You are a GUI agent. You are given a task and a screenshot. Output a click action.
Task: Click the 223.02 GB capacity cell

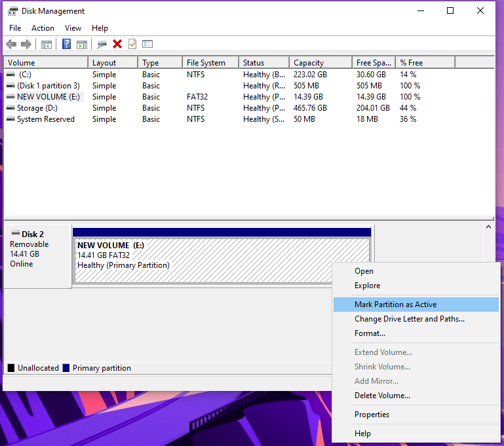click(x=310, y=75)
